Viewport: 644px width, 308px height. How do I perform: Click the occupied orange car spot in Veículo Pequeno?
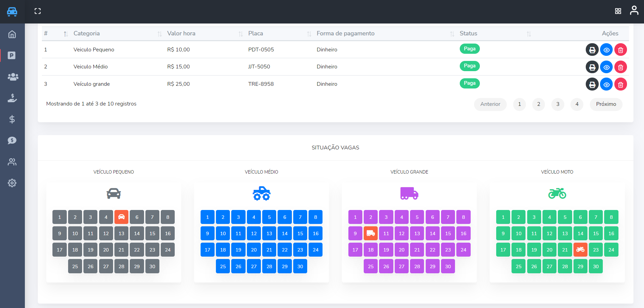click(x=121, y=217)
